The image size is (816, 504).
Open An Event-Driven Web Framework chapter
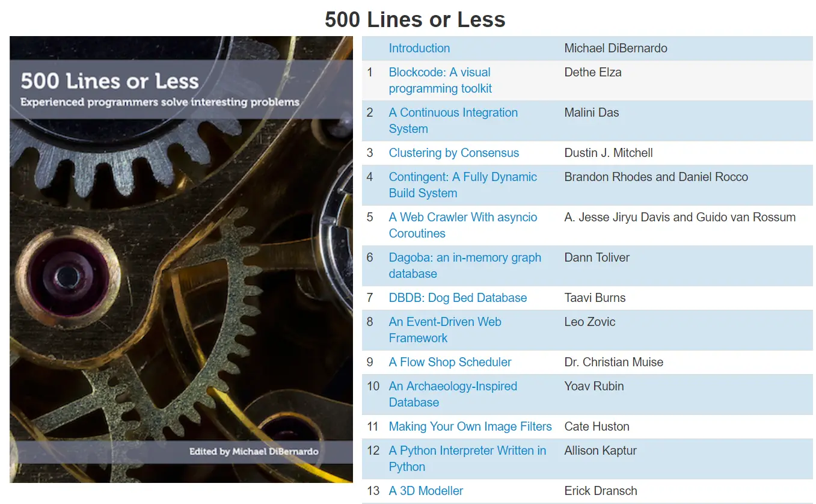click(445, 330)
